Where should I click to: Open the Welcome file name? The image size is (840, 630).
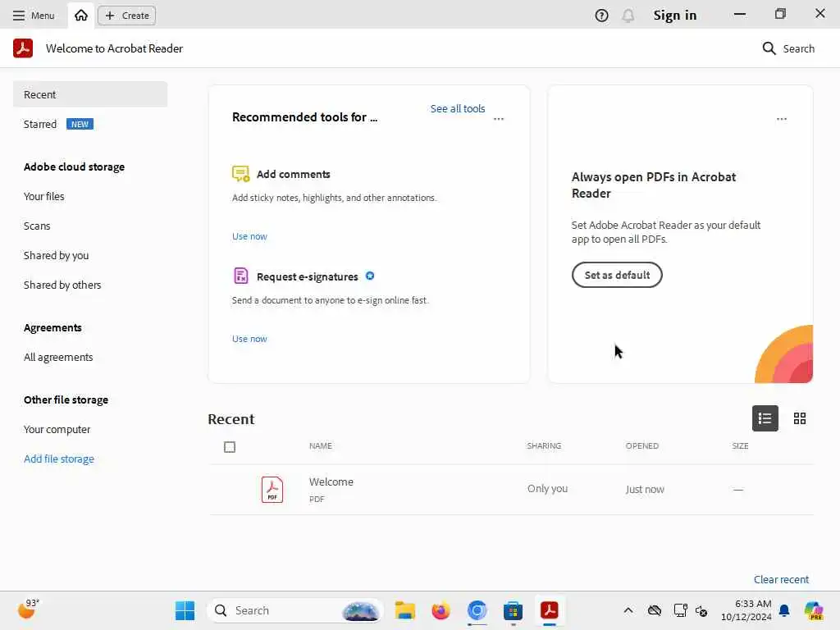pyautogui.click(x=331, y=482)
